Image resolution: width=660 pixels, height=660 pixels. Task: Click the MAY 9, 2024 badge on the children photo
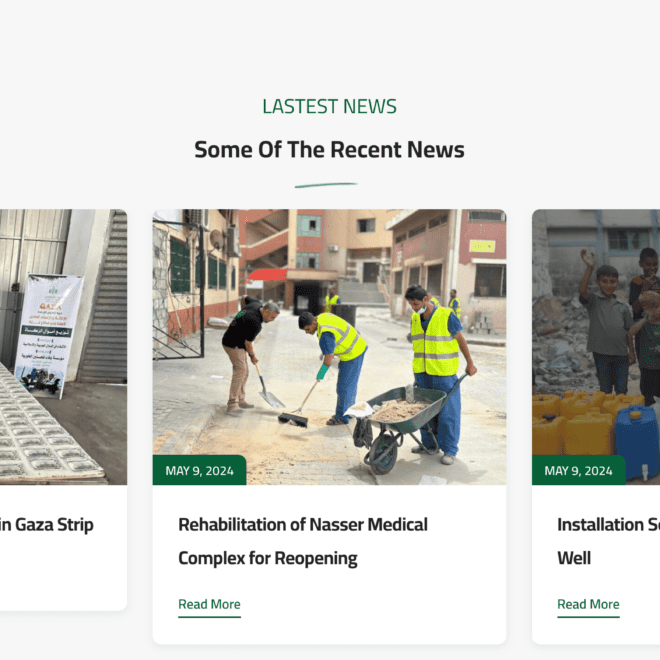(578, 470)
